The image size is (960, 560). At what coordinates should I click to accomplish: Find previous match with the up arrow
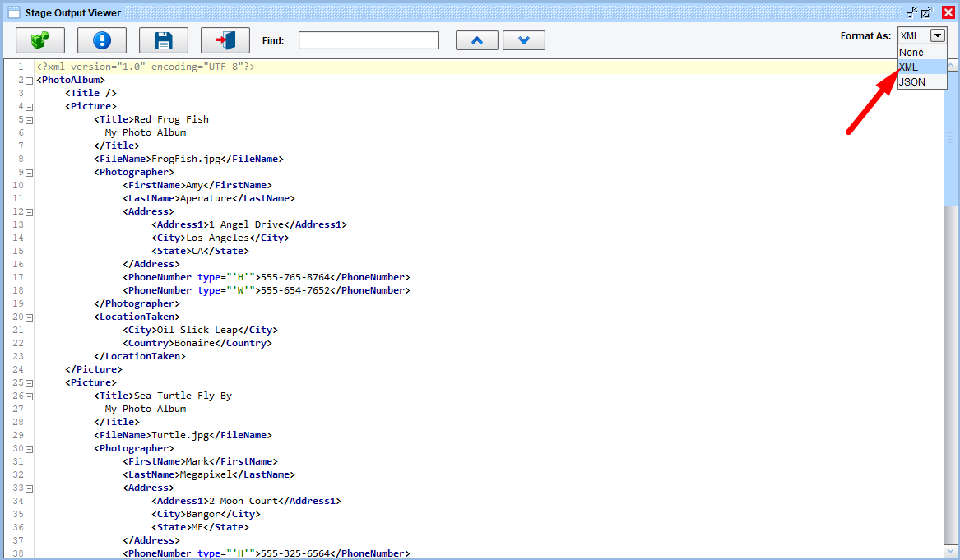[x=477, y=40]
